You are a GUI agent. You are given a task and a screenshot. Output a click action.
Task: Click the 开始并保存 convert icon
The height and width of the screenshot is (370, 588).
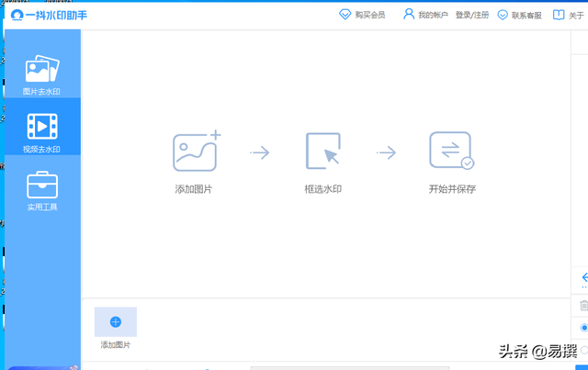pos(451,150)
